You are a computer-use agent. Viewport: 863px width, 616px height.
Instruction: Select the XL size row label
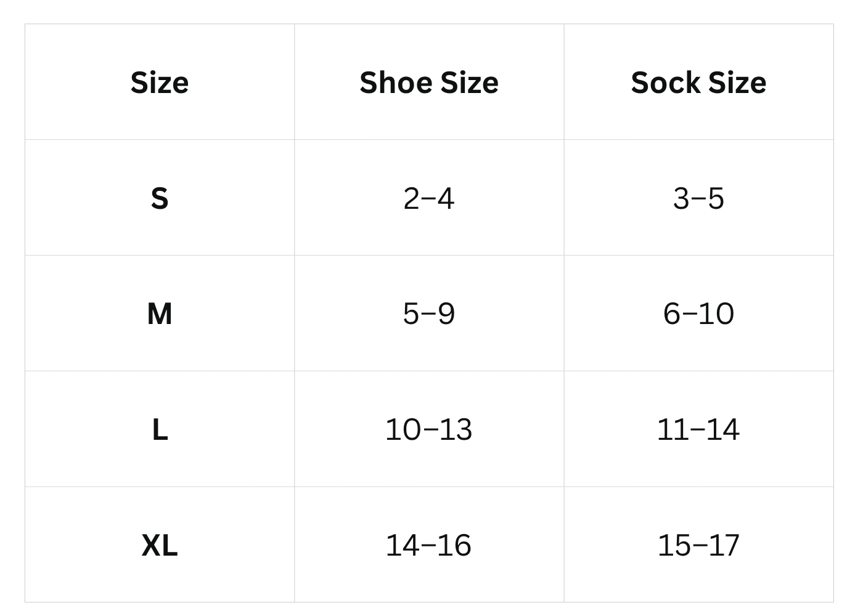(160, 545)
